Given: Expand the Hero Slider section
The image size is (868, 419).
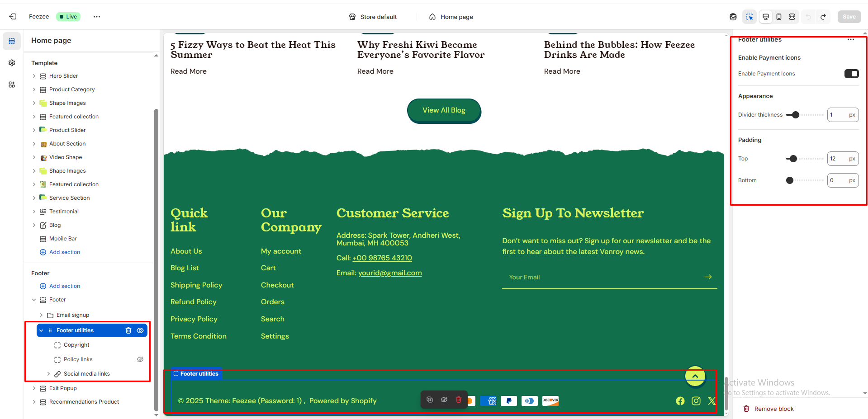Looking at the screenshot, I should click(x=34, y=76).
